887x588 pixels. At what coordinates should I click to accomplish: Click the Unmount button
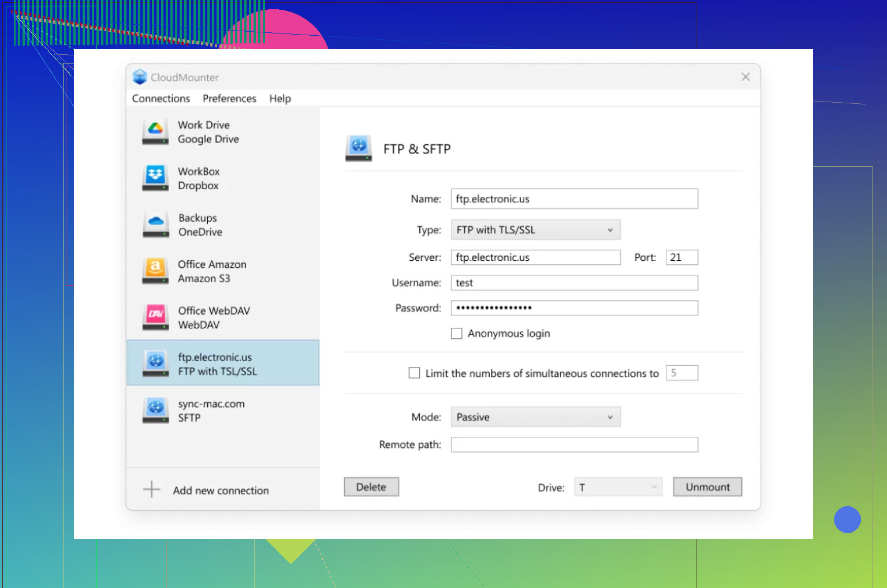click(x=707, y=487)
